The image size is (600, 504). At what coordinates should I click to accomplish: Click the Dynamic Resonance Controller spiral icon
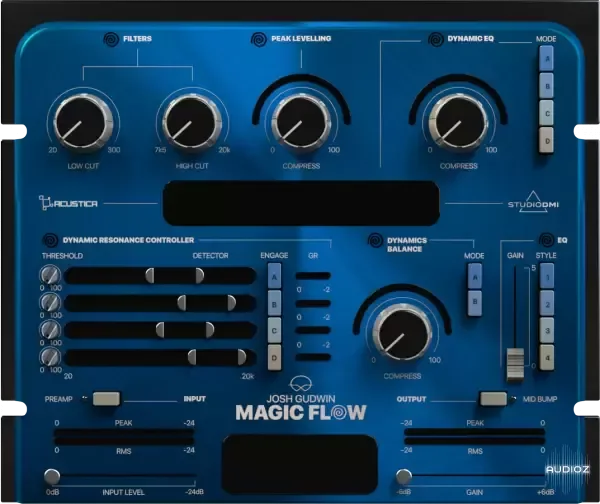coord(50,240)
